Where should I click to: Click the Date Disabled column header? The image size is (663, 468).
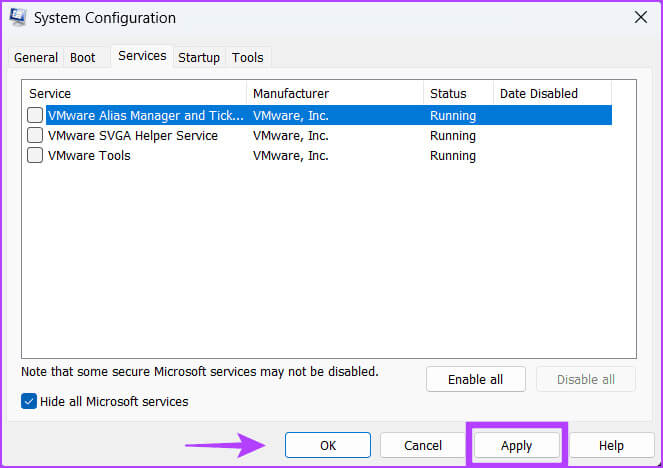pos(552,93)
